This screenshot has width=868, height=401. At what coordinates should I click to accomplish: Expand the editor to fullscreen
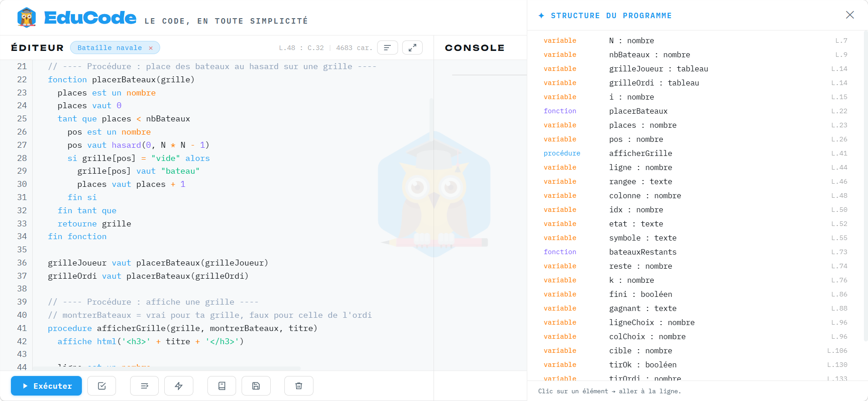[x=412, y=48]
